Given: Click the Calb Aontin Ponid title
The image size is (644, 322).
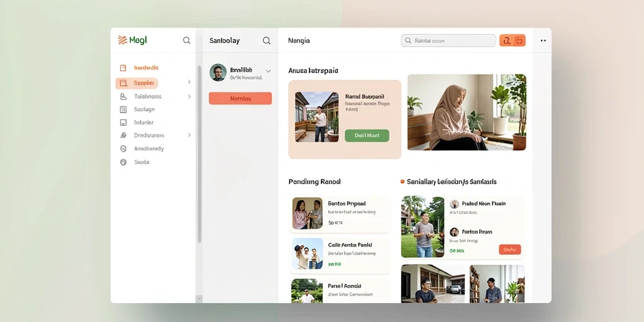Looking at the screenshot, I should click(350, 245).
